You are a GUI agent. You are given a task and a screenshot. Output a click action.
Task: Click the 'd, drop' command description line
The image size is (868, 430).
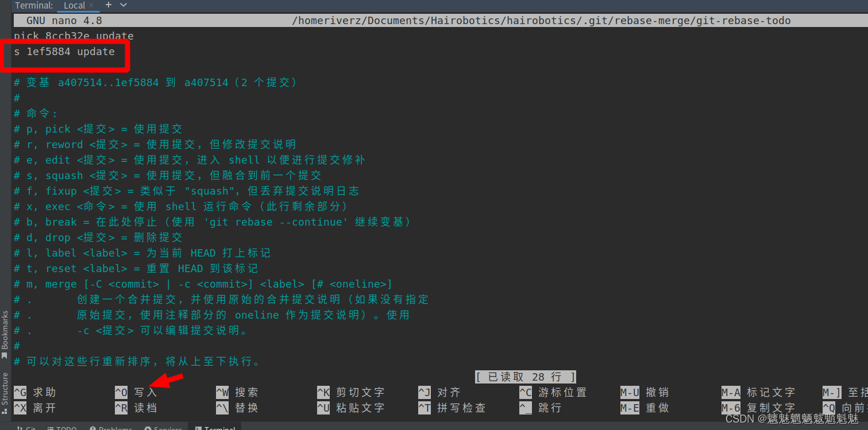point(98,238)
